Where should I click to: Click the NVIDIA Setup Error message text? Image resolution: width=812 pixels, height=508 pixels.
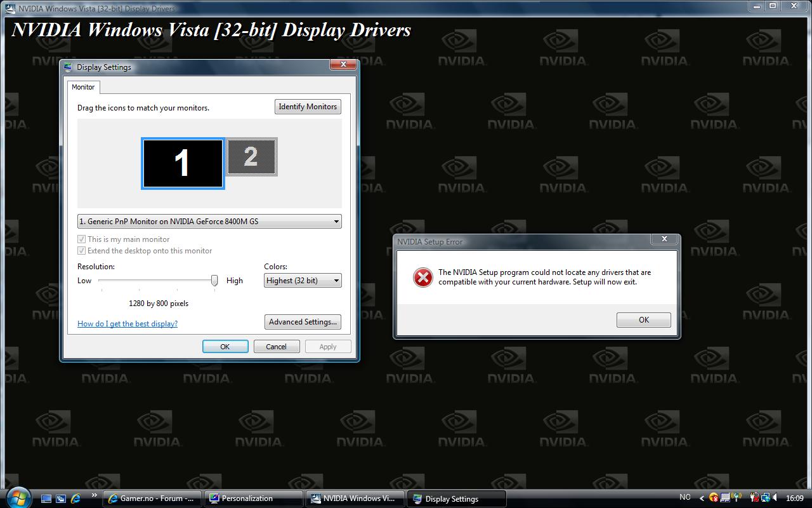point(545,277)
